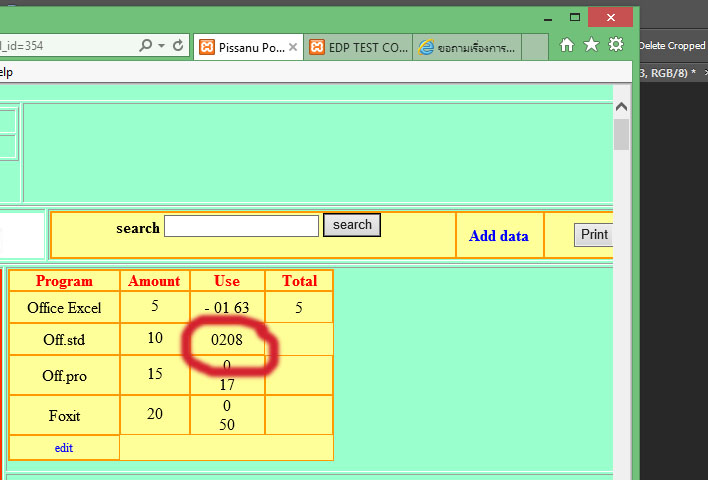Minimize the browser window
Screen dimensions: 708x480
(x=548, y=19)
